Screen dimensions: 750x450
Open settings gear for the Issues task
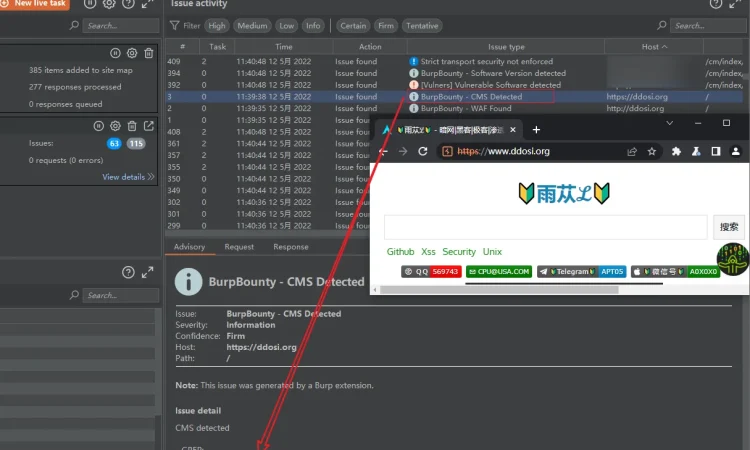click(x=115, y=126)
